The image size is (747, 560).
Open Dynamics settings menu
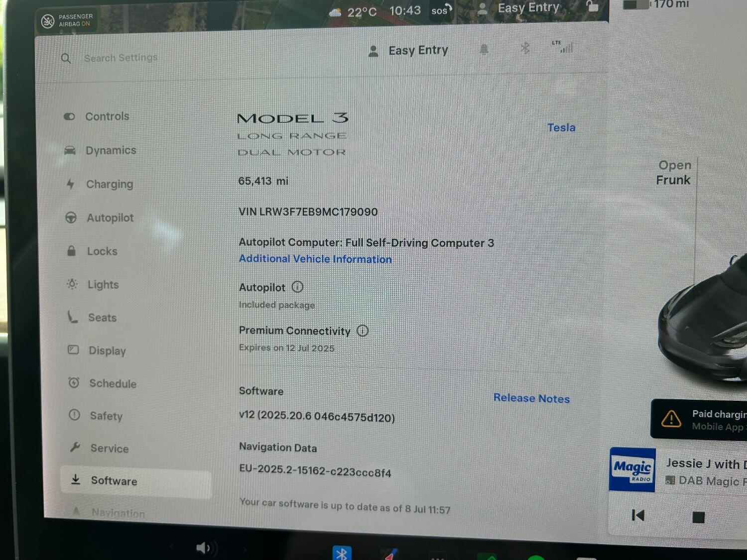(x=100, y=150)
